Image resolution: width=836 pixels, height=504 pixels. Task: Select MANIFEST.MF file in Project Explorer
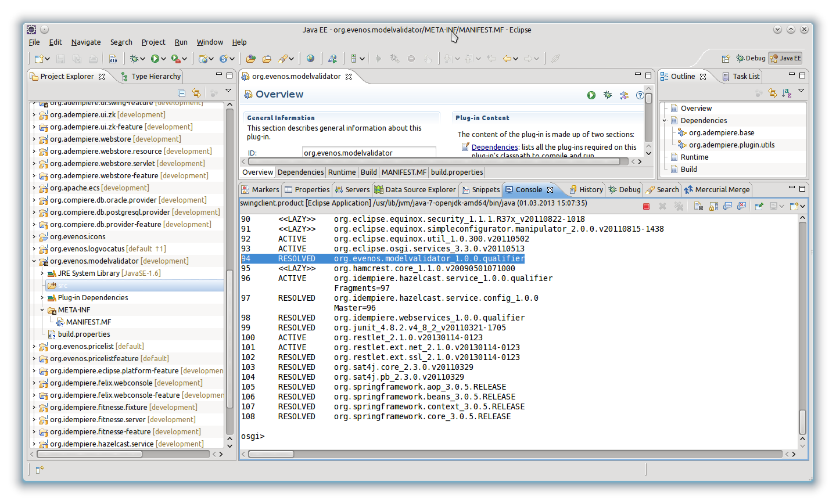[x=88, y=322]
